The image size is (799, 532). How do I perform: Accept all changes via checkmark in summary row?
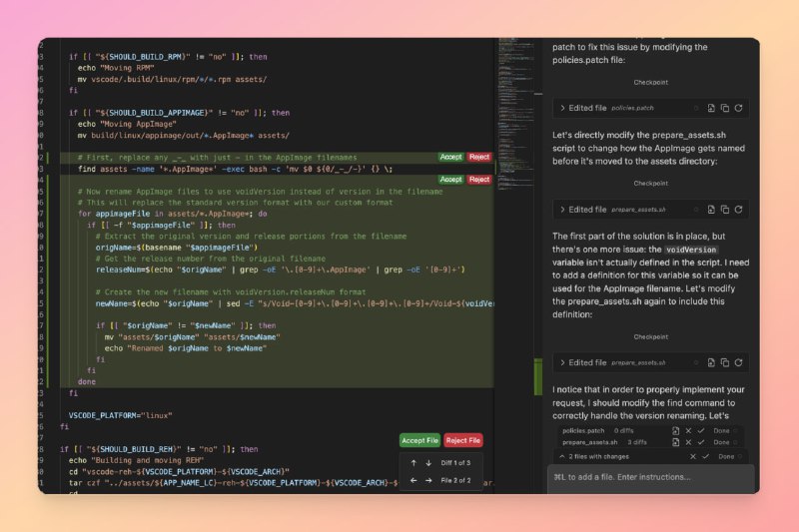click(706, 456)
